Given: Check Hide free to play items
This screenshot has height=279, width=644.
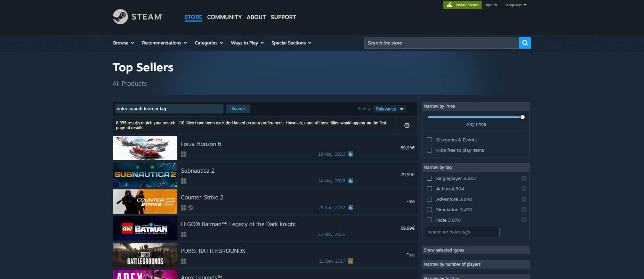Looking at the screenshot, I should point(429,150).
